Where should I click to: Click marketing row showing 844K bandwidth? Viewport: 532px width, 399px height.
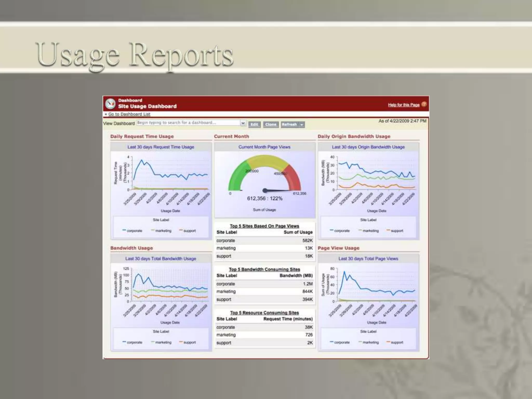pos(264,291)
